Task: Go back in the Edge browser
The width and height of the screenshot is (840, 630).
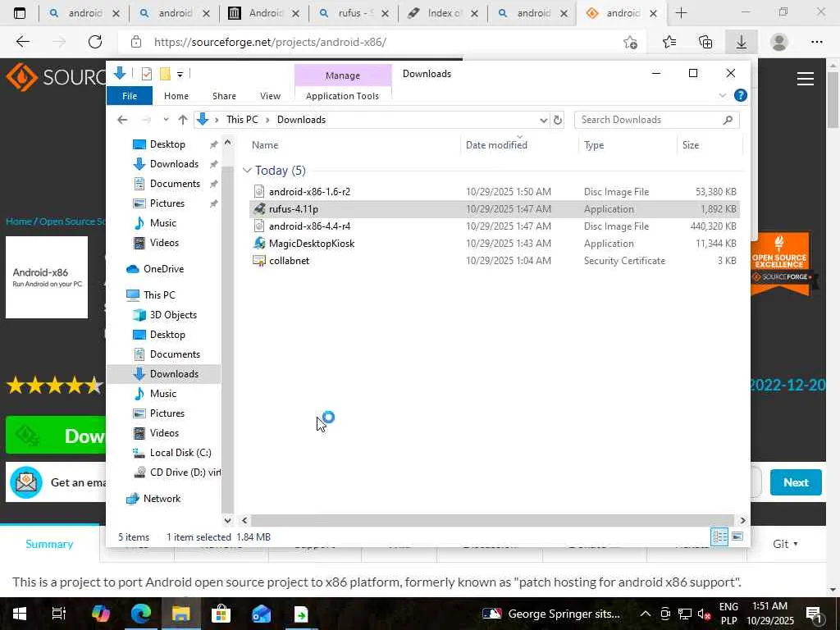Action: [x=22, y=42]
